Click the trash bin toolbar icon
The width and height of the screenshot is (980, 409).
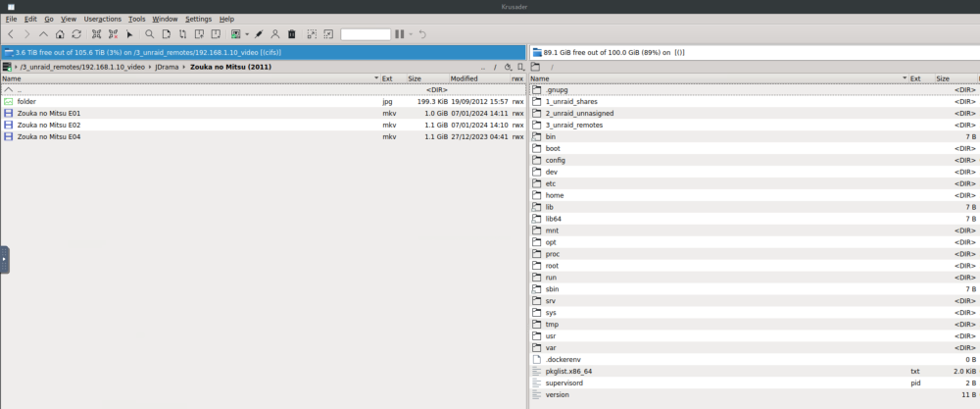291,34
